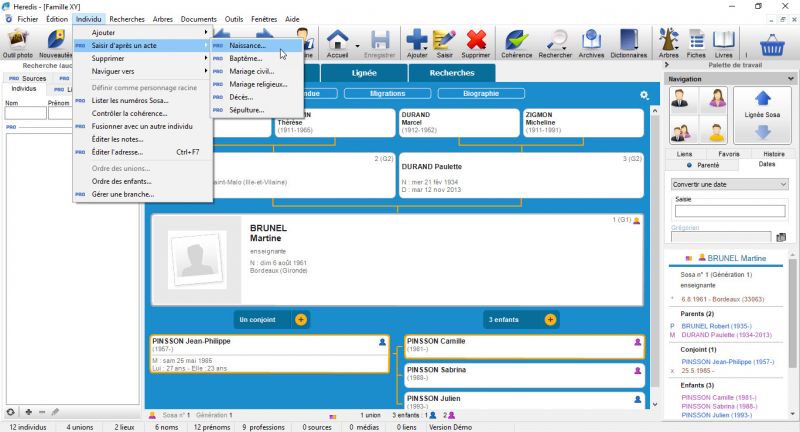800x432 pixels.
Task: Expand Accueil dropdown arrow
Action: (x=357, y=46)
